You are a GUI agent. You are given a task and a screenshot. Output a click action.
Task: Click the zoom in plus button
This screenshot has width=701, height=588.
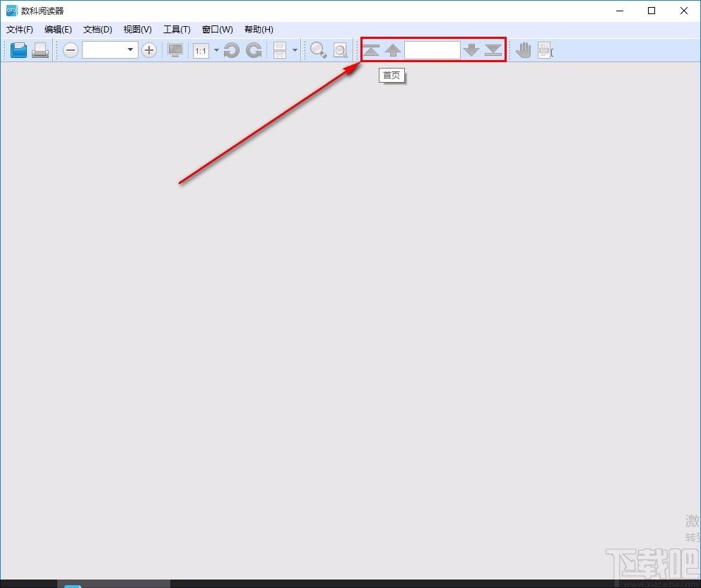coord(149,50)
